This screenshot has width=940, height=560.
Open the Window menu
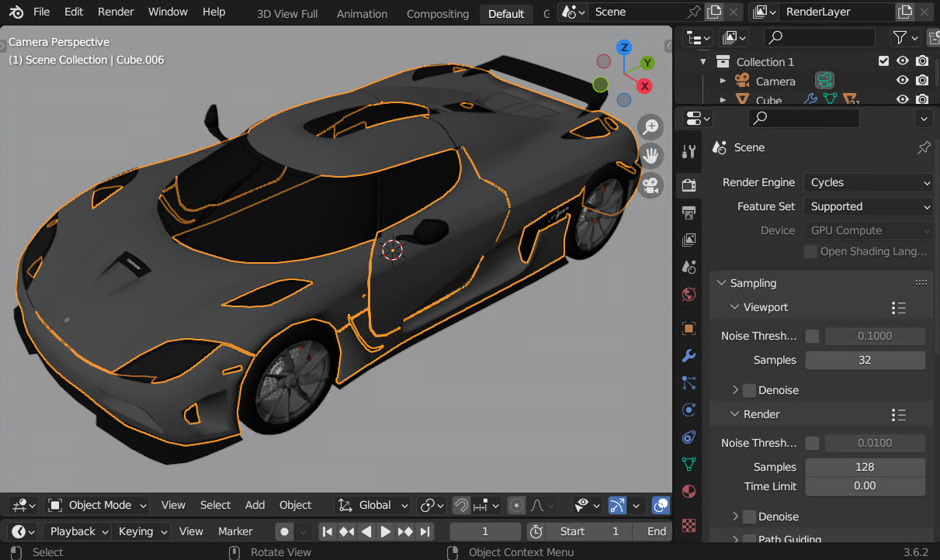(x=168, y=12)
